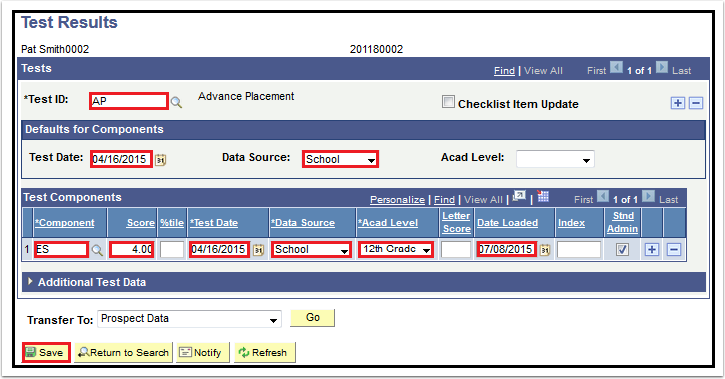
Task: Click row 1 Test Date field
Action: (x=219, y=250)
